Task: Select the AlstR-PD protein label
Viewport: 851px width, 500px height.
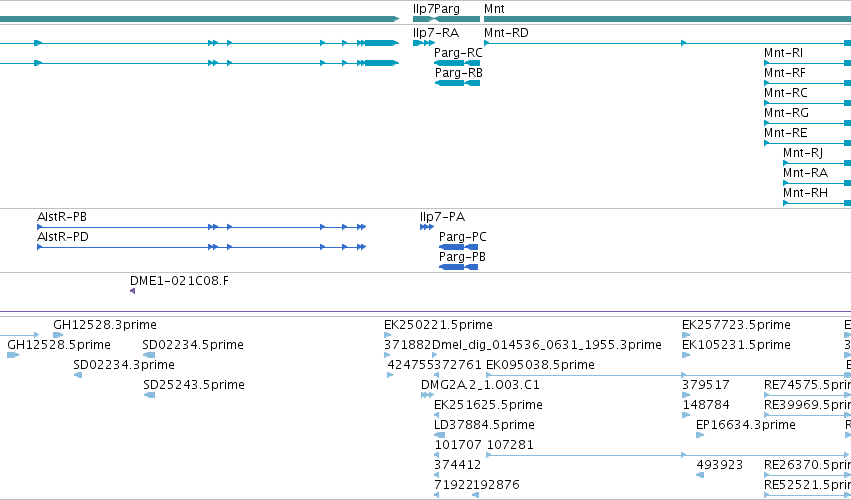Action: 62,237
